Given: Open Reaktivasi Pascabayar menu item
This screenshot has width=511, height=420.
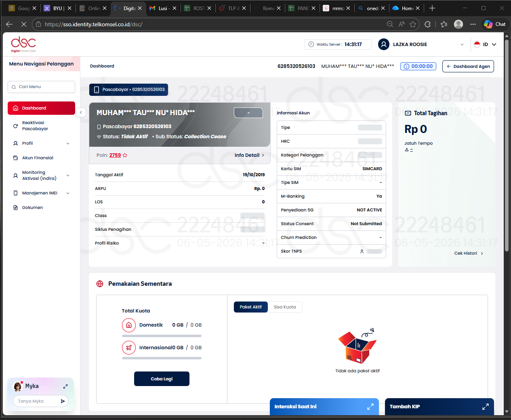Looking at the screenshot, I should click(x=41, y=126).
